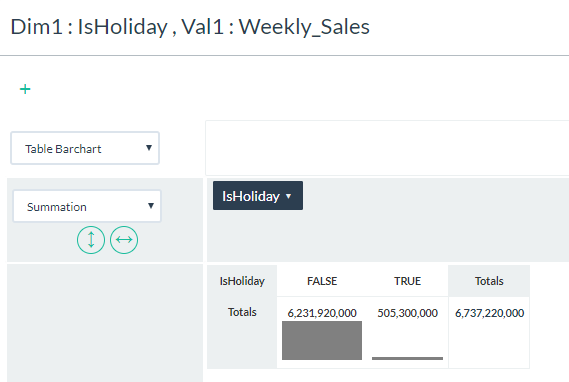Click the vertical arrow sort icon

(91, 240)
